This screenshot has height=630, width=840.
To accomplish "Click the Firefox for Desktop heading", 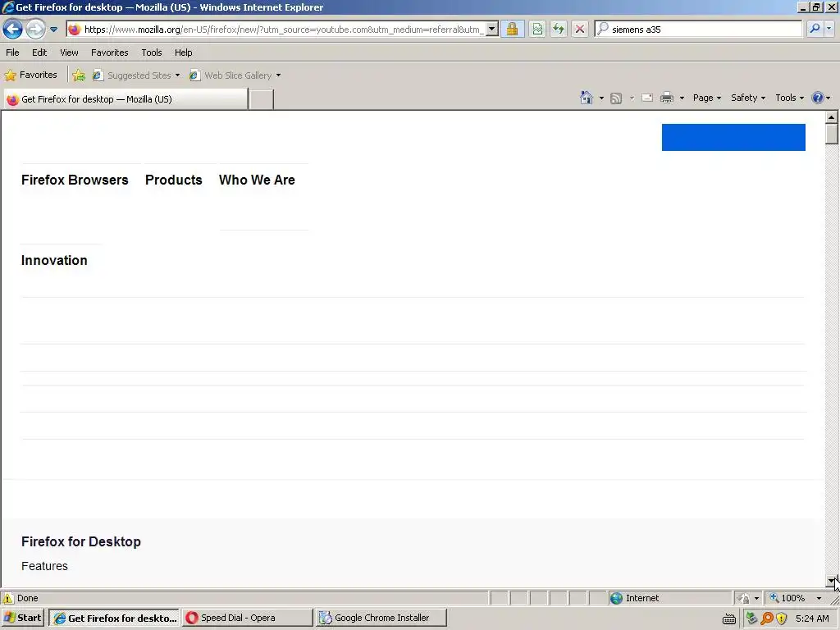I will (81, 541).
